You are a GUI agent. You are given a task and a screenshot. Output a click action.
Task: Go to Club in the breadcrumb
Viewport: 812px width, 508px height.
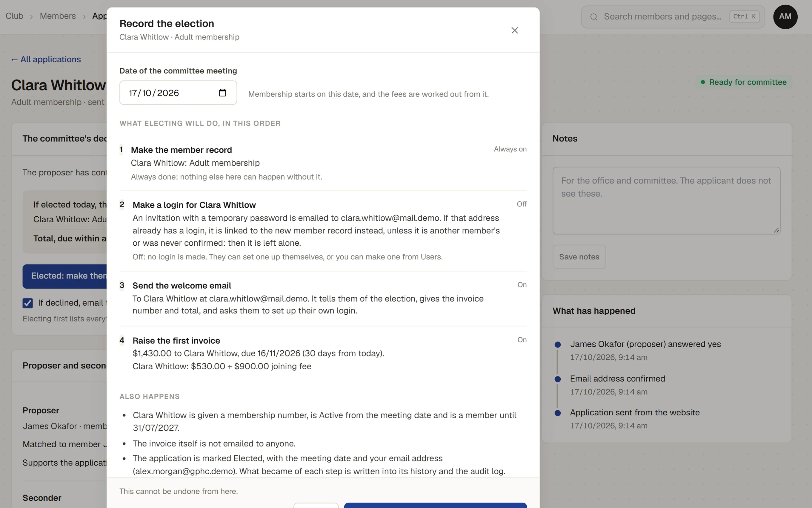[x=14, y=16]
